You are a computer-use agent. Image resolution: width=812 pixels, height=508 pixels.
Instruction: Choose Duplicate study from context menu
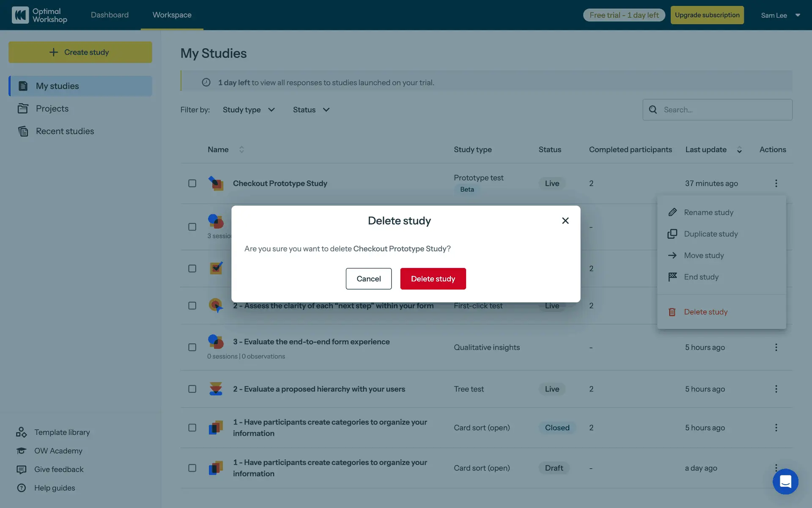point(710,234)
